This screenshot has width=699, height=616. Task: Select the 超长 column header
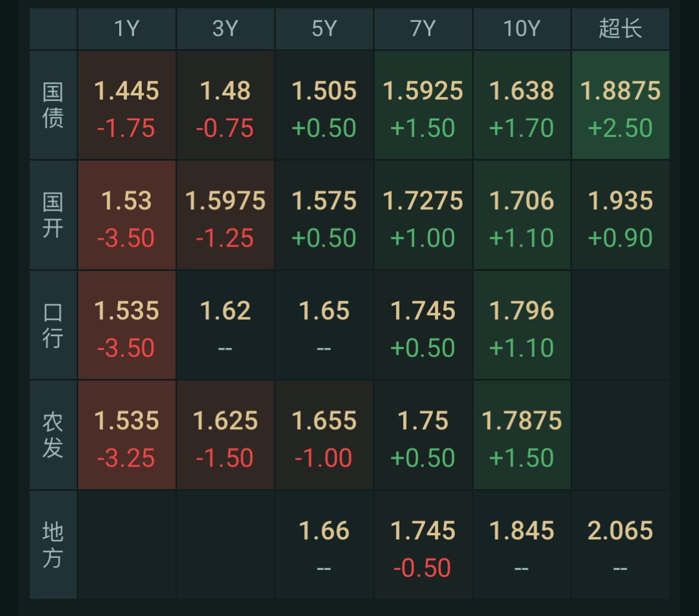point(620,28)
